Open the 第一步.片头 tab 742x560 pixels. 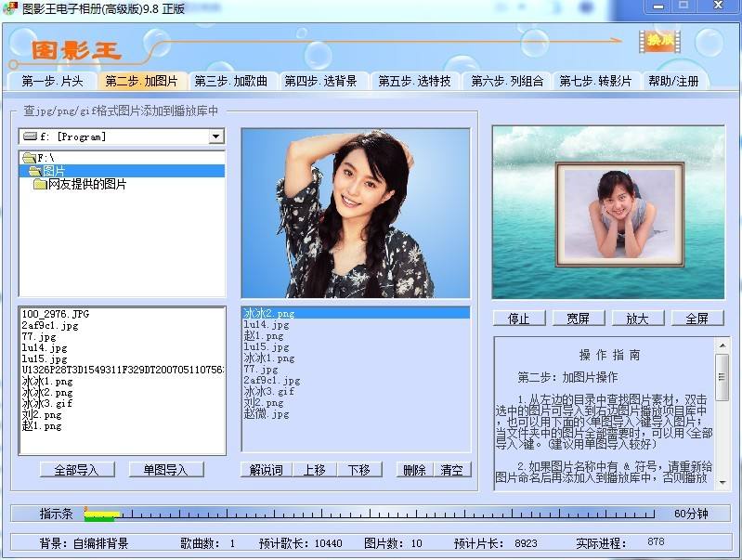point(53,82)
